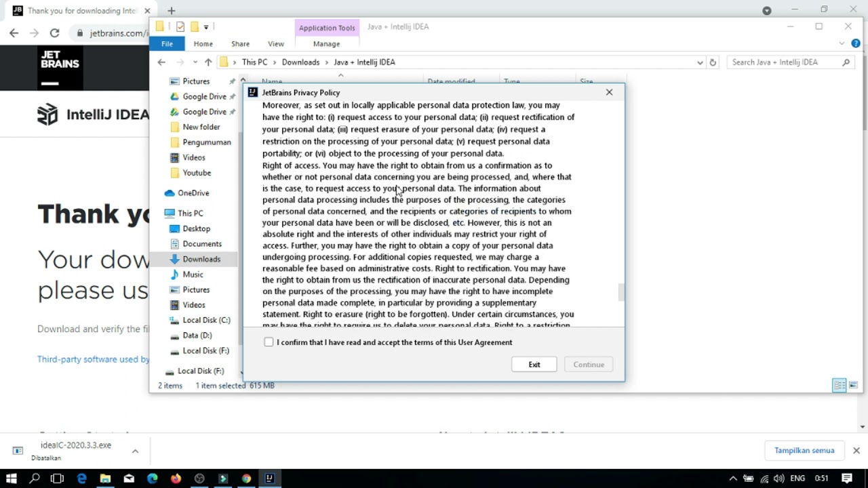Switch to the IntelliJ IDEA installer taskbar icon
The image size is (868, 488).
coord(269,479)
